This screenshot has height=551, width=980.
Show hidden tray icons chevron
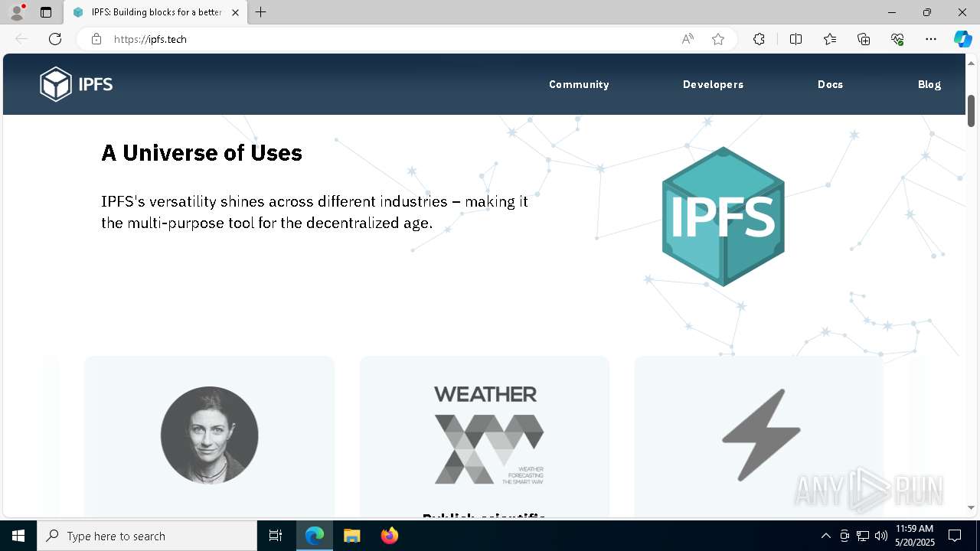pos(825,536)
